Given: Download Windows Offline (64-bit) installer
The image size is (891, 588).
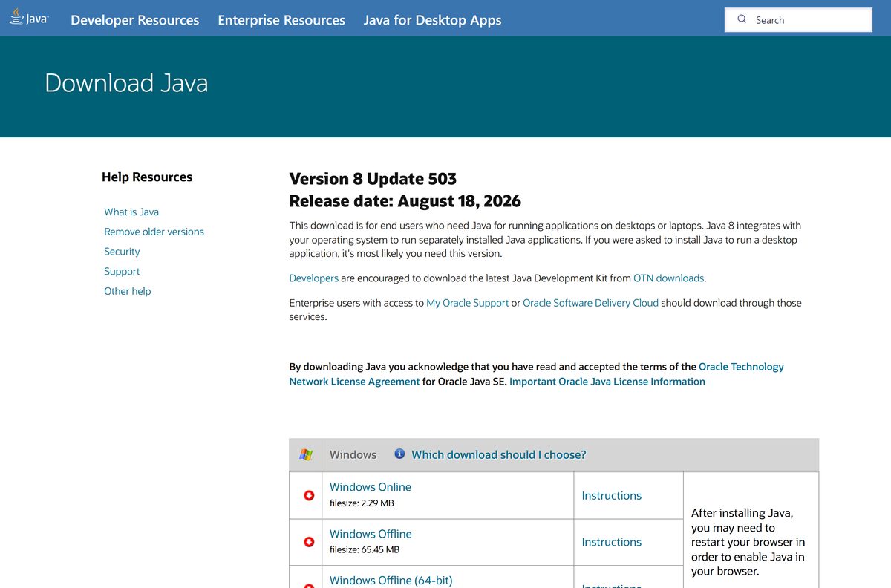Looking at the screenshot, I should tap(391, 581).
